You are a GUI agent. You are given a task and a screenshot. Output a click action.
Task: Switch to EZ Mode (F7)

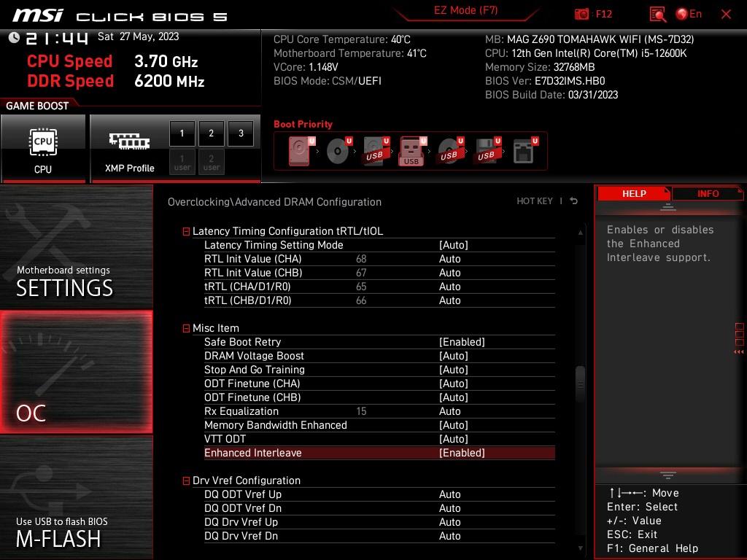[x=465, y=10]
